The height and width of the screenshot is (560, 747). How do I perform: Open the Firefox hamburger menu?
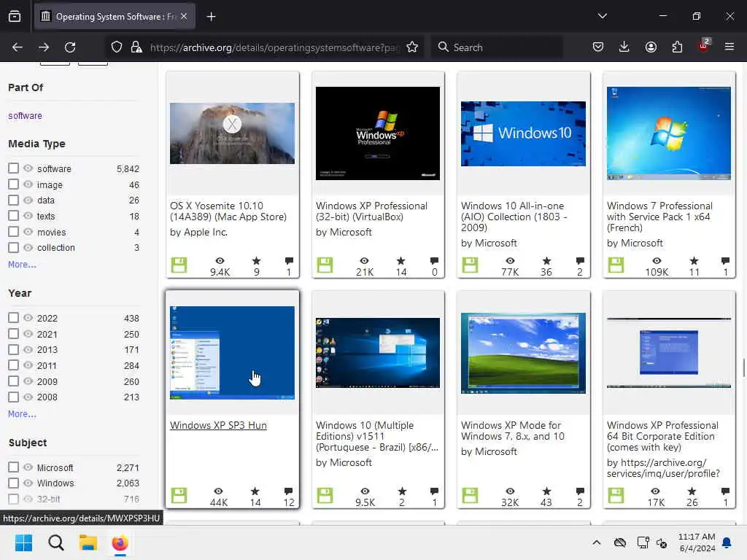729,47
